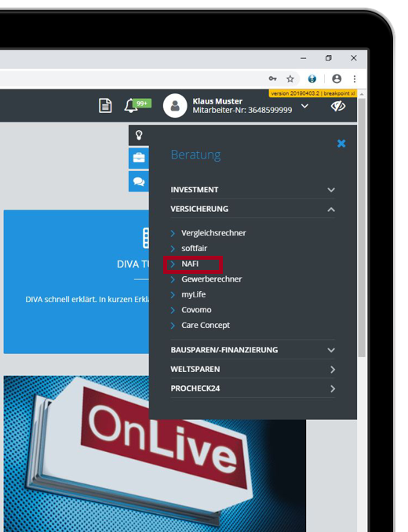The height and width of the screenshot is (532, 408).
Task: Select the softfair entry
Action: 194,249
